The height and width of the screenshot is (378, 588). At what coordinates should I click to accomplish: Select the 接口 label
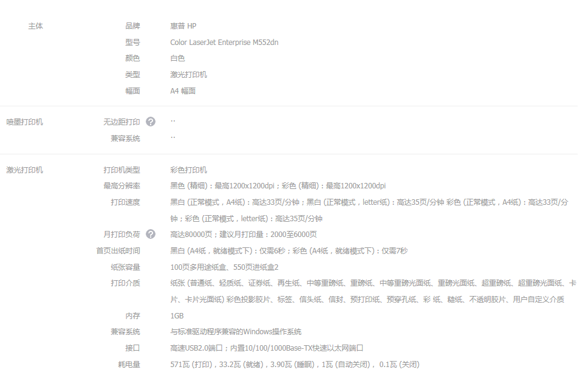tap(132, 348)
